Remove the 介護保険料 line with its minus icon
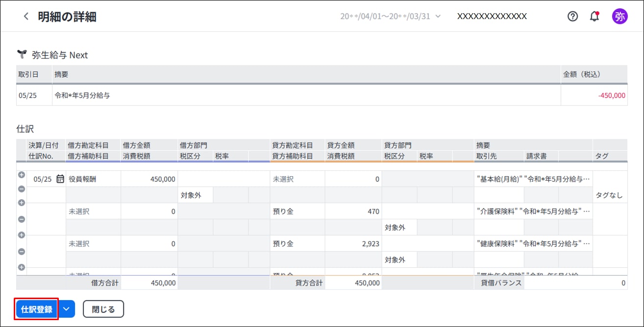The image size is (644, 327). (x=22, y=219)
